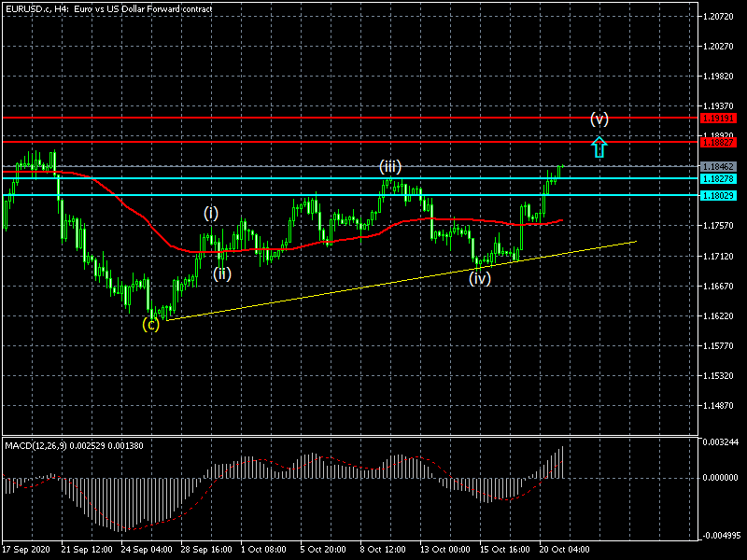The image size is (747, 560).
Task: Click the time axis label 15 Oct 16:00
Action: [505, 550]
